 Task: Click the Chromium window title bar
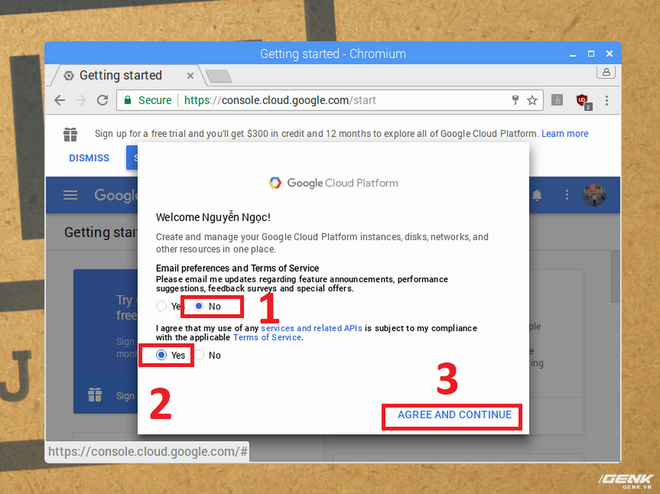click(333, 53)
